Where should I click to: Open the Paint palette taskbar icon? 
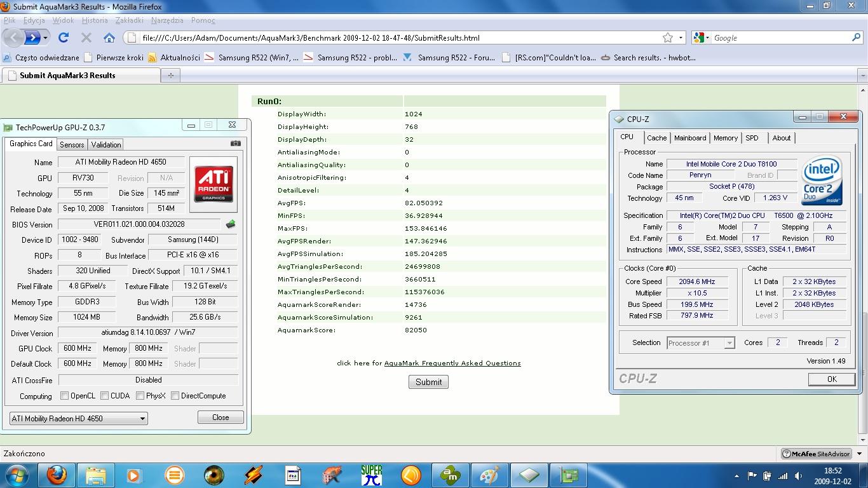(x=490, y=475)
